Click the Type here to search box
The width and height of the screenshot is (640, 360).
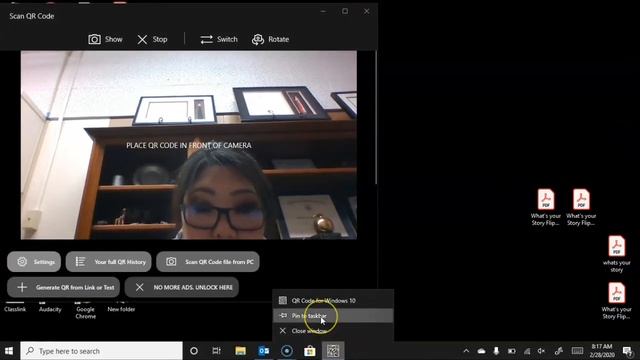coord(101,351)
